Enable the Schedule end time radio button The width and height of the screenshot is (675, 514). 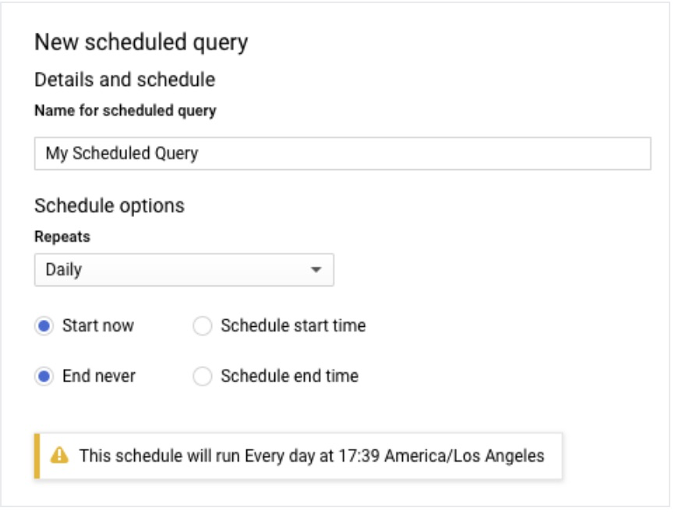click(x=203, y=376)
